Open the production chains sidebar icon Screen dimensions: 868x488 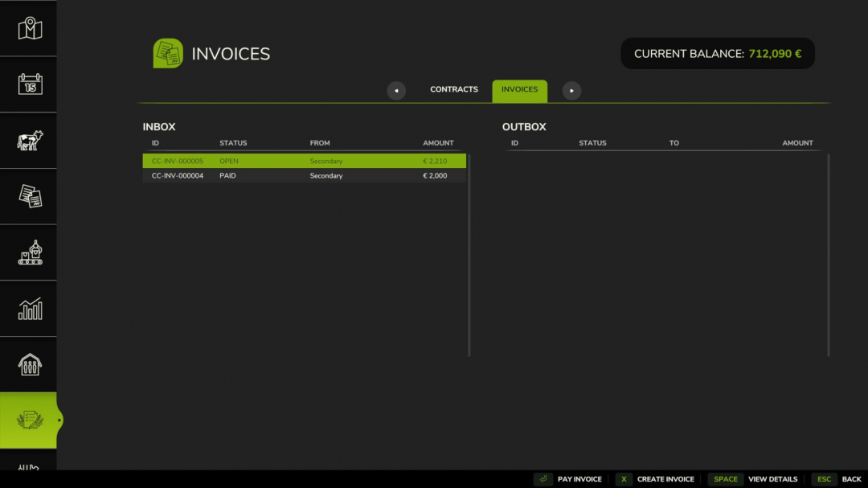28,252
